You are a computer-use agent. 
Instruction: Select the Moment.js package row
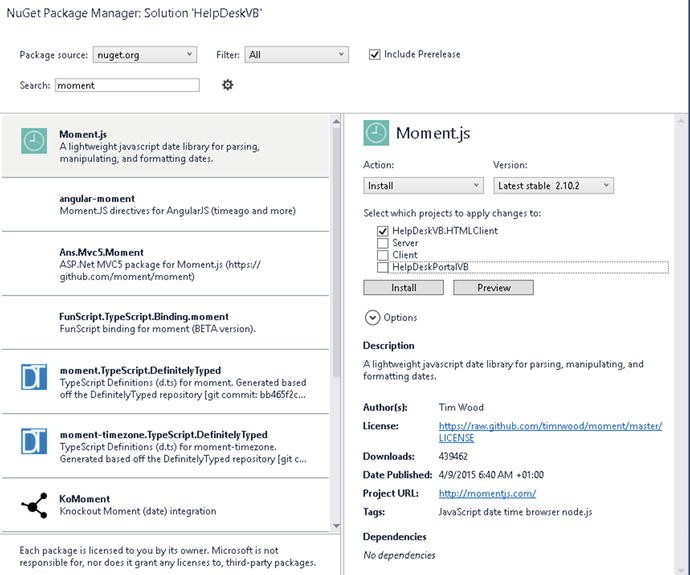coord(165,146)
